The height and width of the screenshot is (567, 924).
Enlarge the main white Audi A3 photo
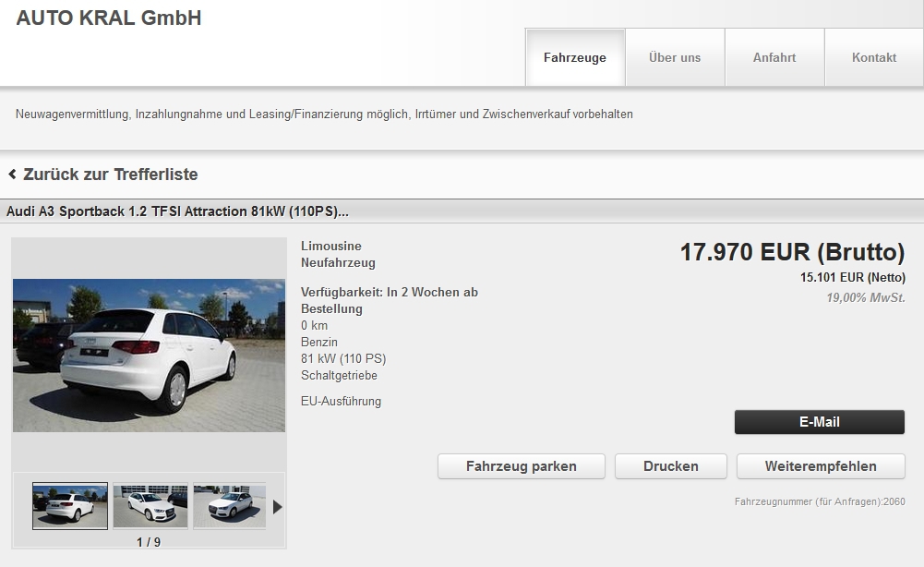click(x=149, y=356)
